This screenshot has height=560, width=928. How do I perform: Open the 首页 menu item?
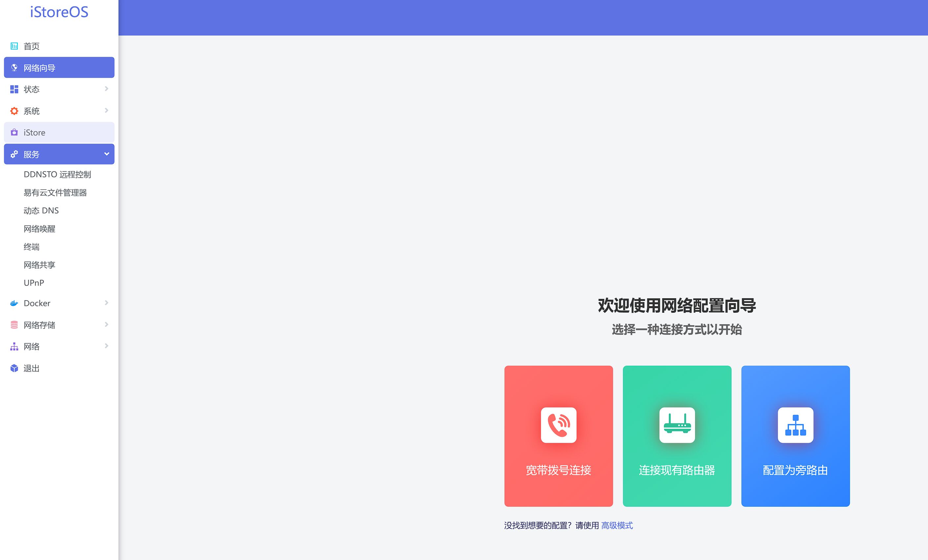pos(31,46)
